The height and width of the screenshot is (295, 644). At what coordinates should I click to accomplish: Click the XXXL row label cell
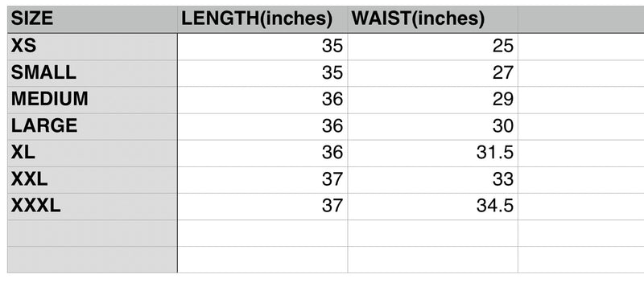[93, 207]
